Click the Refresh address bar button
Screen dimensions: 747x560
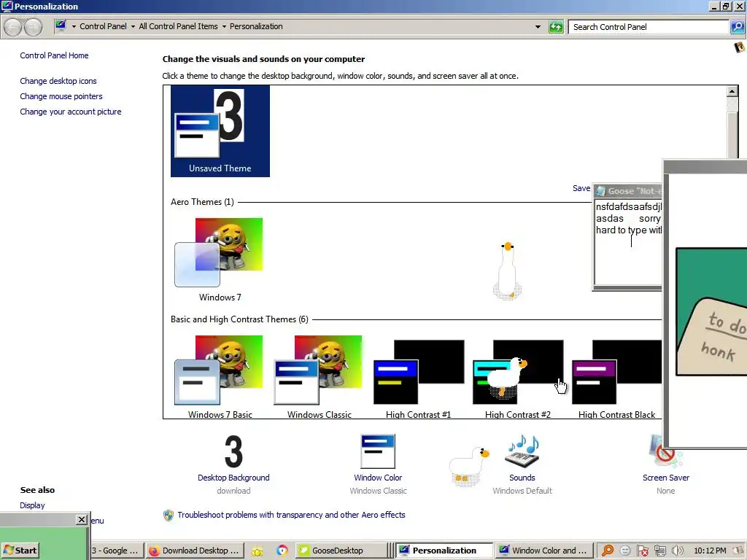pos(556,27)
